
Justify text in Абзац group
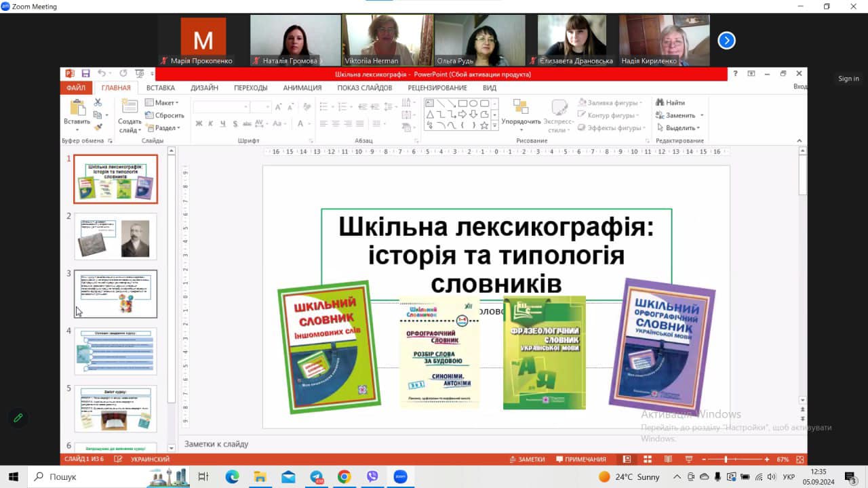[x=360, y=123]
